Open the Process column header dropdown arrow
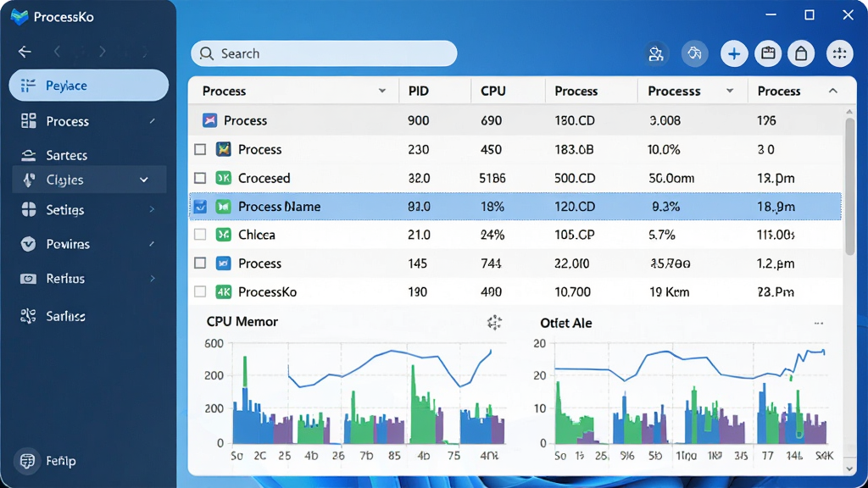 tap(382, 91)
